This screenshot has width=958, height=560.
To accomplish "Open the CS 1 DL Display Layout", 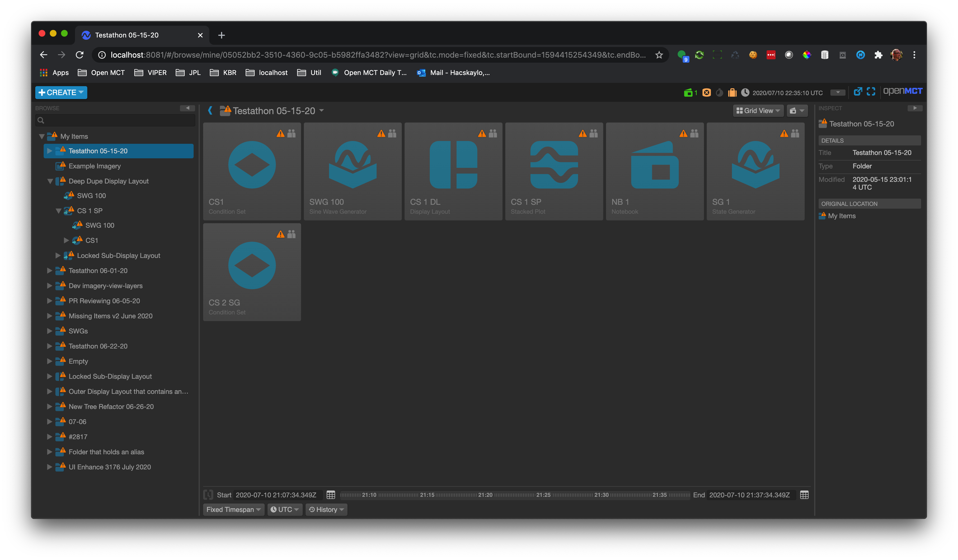I will [x=453, y=171].
